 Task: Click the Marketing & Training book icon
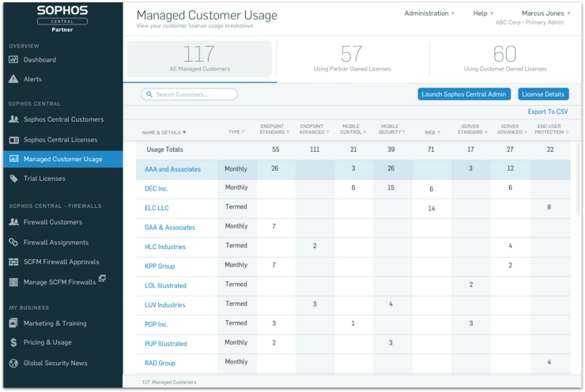point(13,323)
